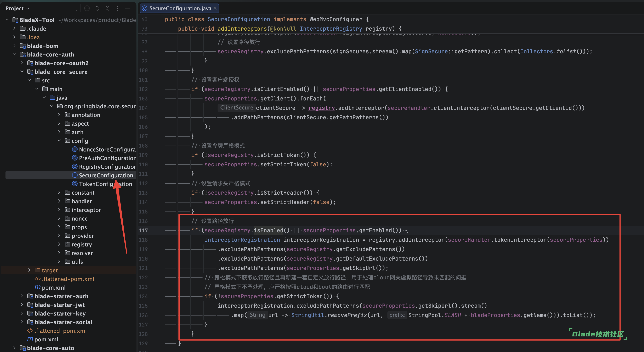Close the SecureConfiguration.java tab

[x=215, y=8]
